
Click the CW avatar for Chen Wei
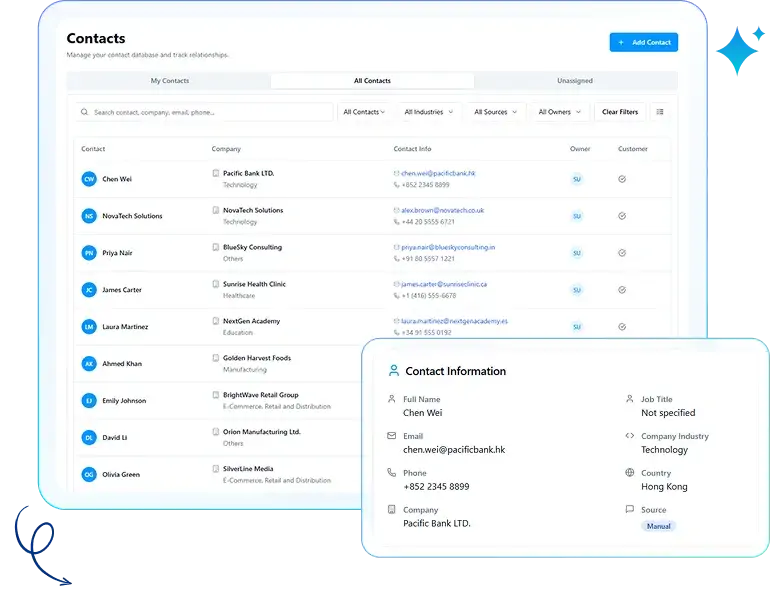pyautogui.click(x=89, y=179)
